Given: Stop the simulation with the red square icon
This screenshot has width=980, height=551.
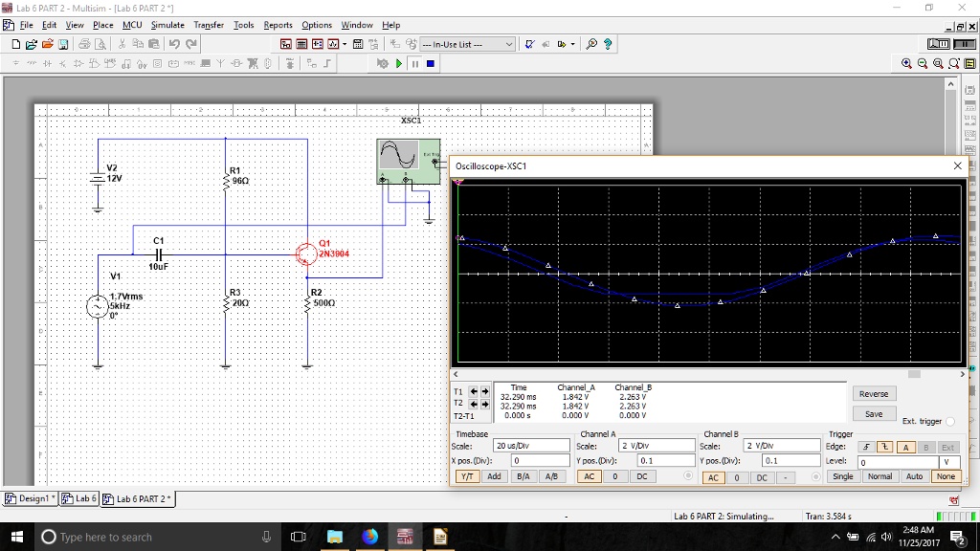Looking at the screenshot, I should click(431, 63).
